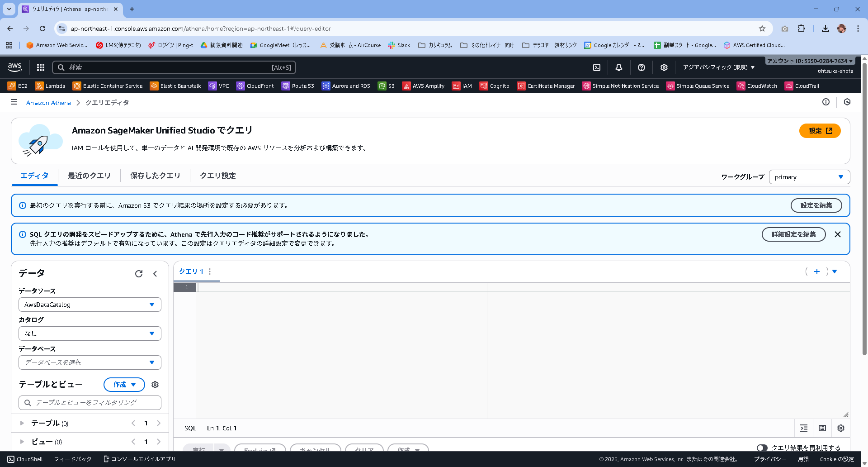The height and width of the screenshot is (467, 868).
Task: Switch to the Editor tab
Action: (x=34, y=176)
